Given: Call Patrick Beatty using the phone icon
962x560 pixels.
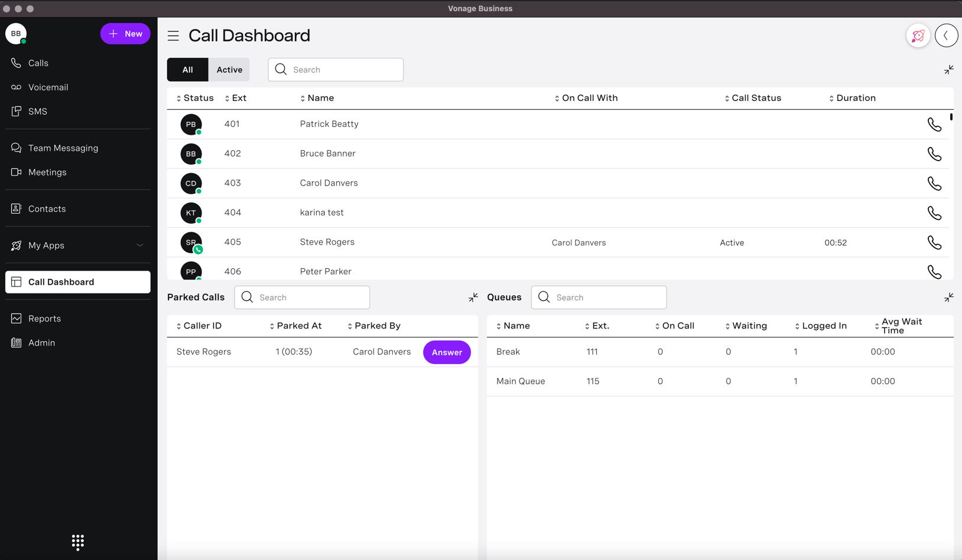Looking at the screenshot, I should point(934,124).
